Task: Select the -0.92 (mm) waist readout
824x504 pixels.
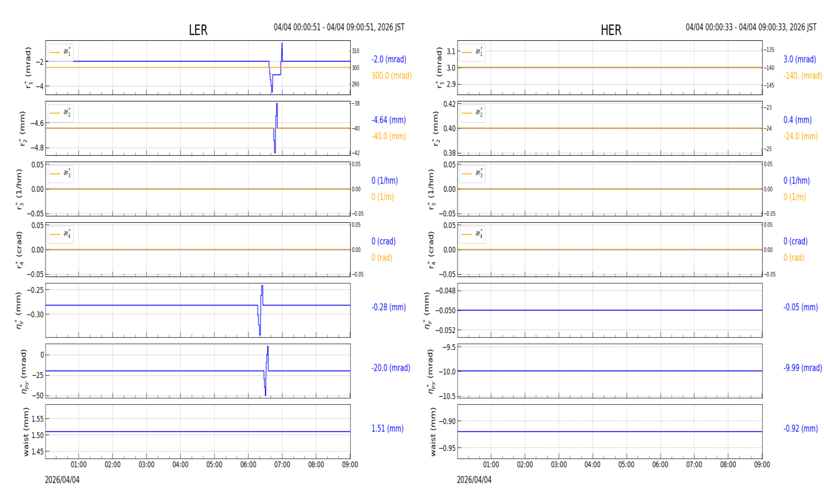Action: pyautogui.click(x=801, y=429)
